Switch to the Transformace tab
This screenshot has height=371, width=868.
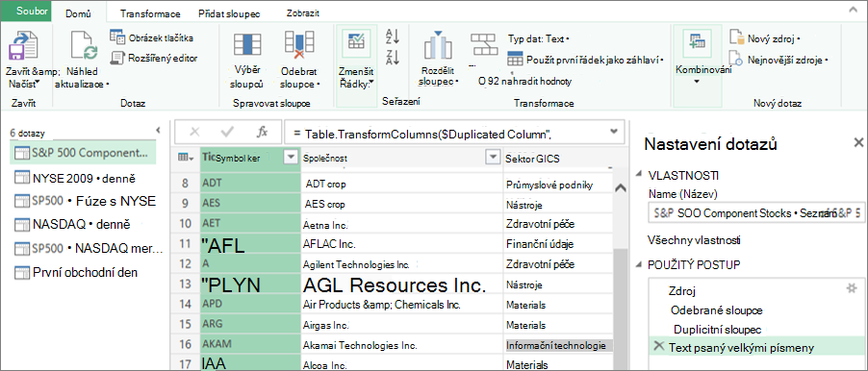(150, 13)
